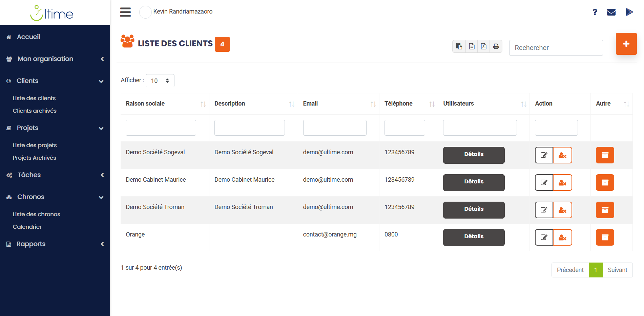The image size is (644, 316).
Task: Sort table by Description column
Action: point(254,104)
